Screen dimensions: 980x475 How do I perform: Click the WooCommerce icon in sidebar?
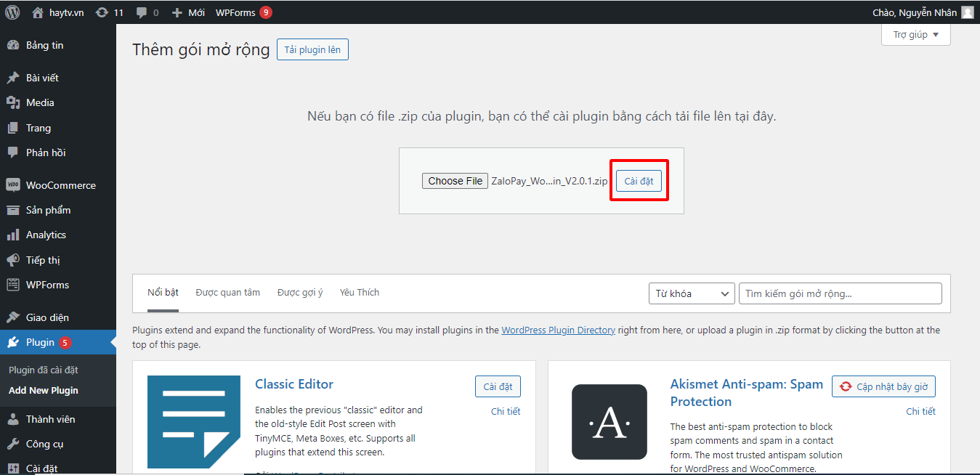coord(13,185)
